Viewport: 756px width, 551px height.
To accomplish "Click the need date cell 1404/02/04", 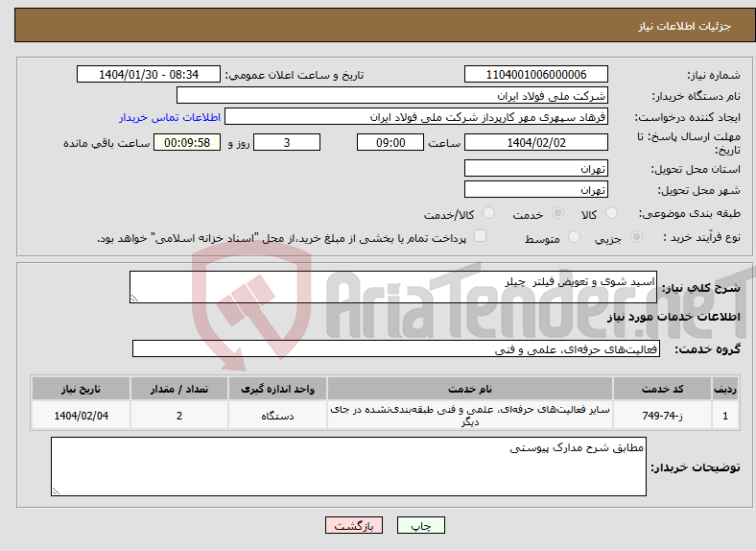I will pyautogui.click(x=81, y=416).
